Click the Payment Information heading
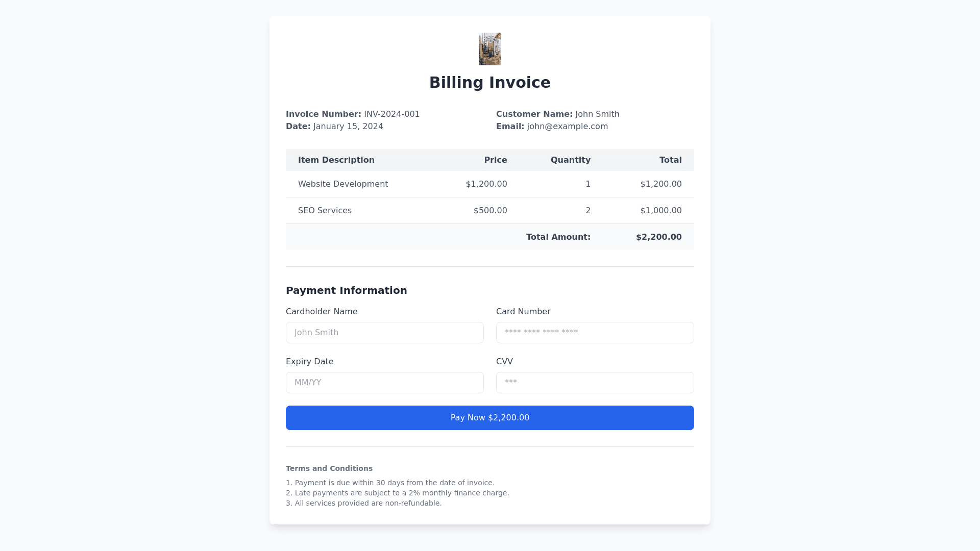 tap(346, 290)
